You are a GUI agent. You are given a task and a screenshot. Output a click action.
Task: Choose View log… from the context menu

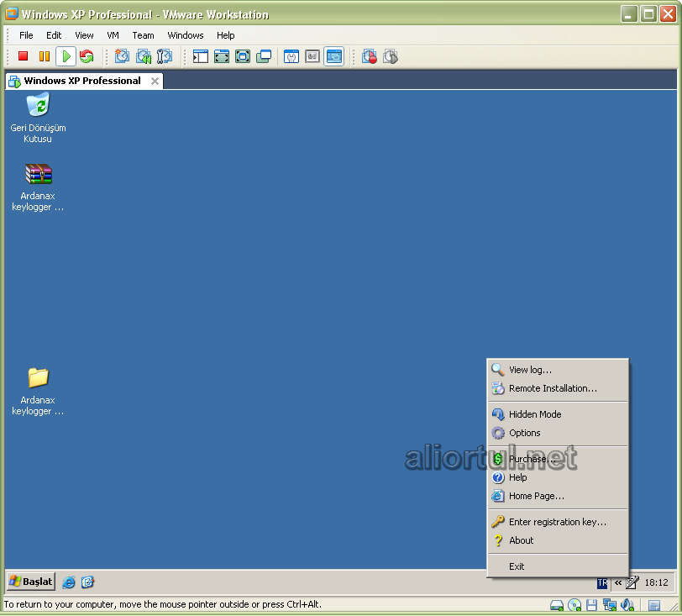point(558,370)
